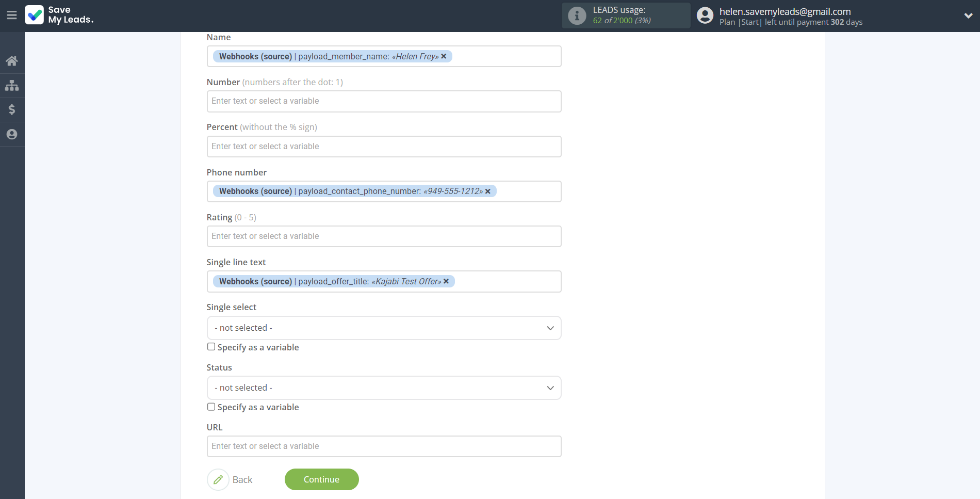Focus the Number input field
Viewport: 980px width, 499px height.
click(384, 101)
